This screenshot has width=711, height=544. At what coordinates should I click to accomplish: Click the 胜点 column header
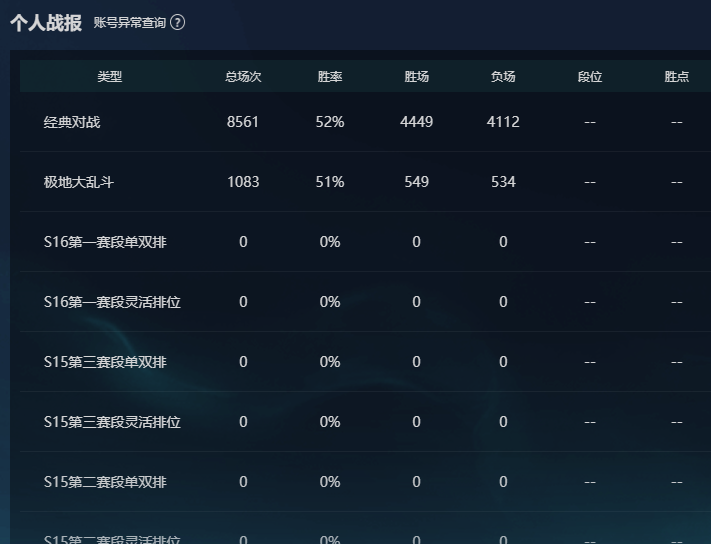click(x=677, y=77)
